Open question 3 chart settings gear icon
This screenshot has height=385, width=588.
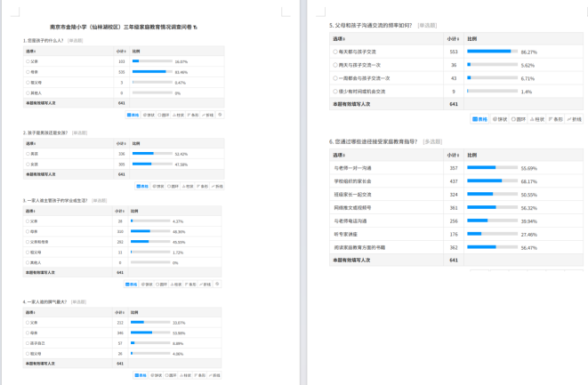[218, 285]
